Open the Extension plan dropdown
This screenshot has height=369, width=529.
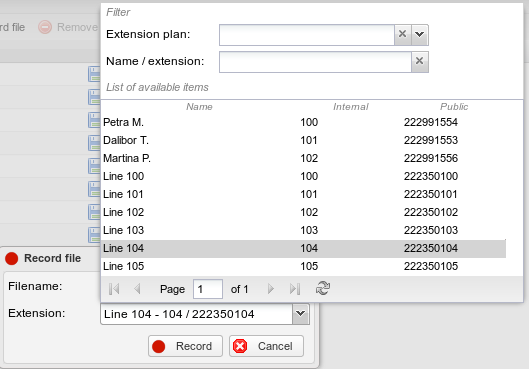pyautogui.click(x=420, y=34)
